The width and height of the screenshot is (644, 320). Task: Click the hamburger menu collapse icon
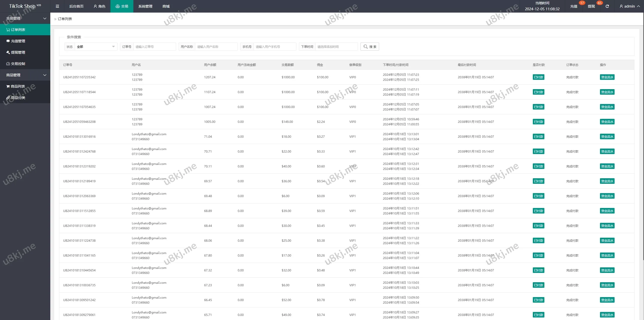(x=57, y=6)
